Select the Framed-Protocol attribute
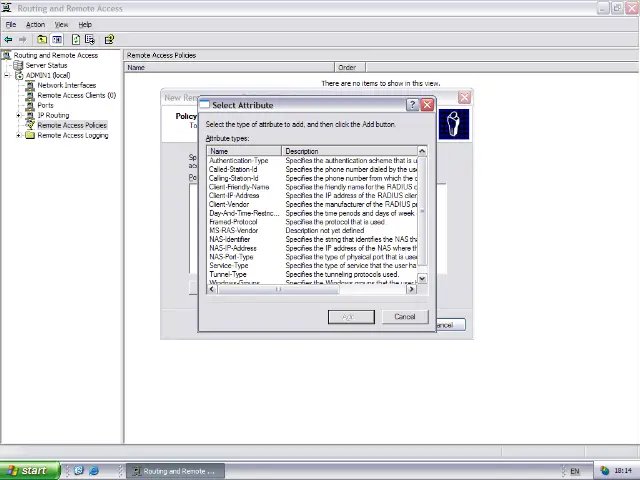Viewport: 640px width, 480px height. (233, 222)
